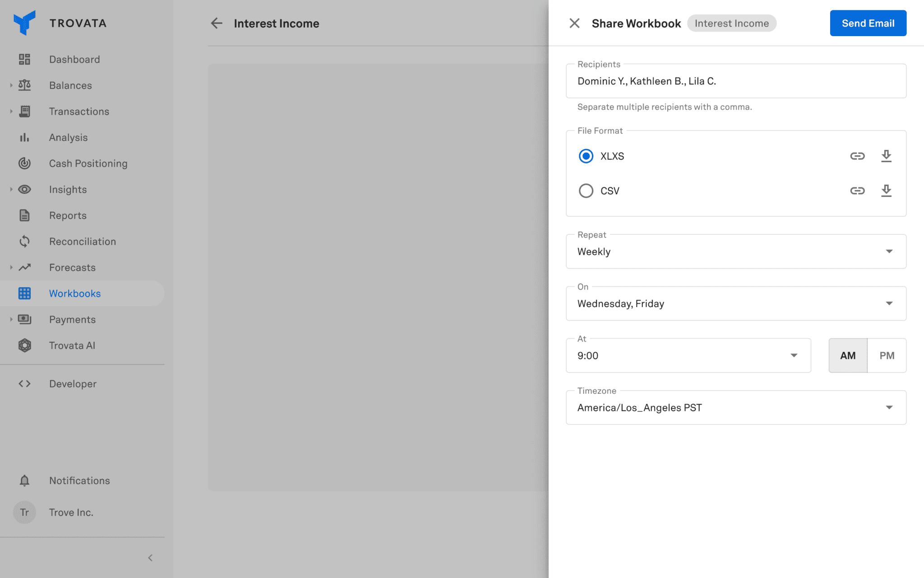Select the XLXS radio button
This screenshot has height=578, width=924.
click(x=586, y=156)
